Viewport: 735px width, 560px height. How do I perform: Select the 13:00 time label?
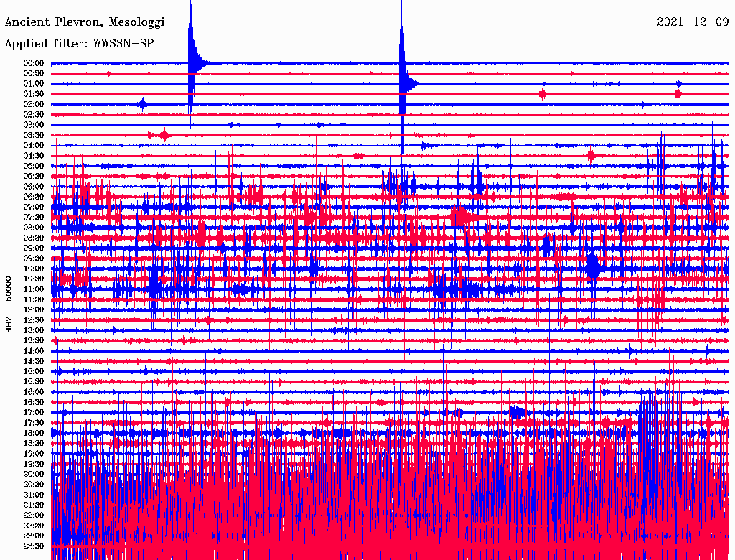tap(34, 331)
